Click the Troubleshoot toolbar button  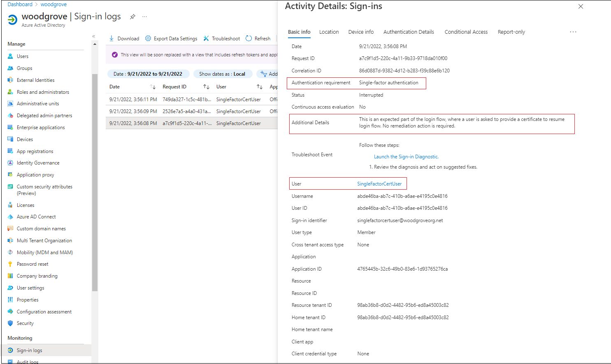coord(222,39)
